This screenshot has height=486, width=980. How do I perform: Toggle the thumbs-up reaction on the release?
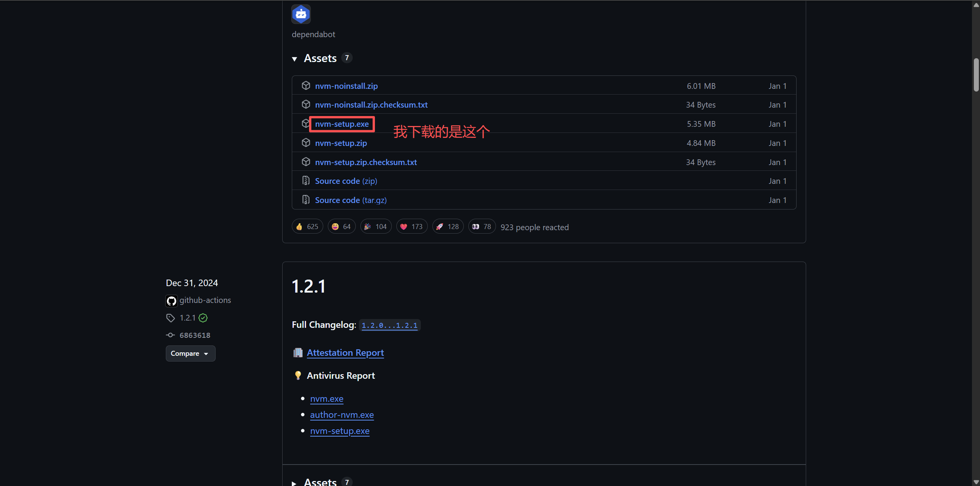(x=307, y=226)
